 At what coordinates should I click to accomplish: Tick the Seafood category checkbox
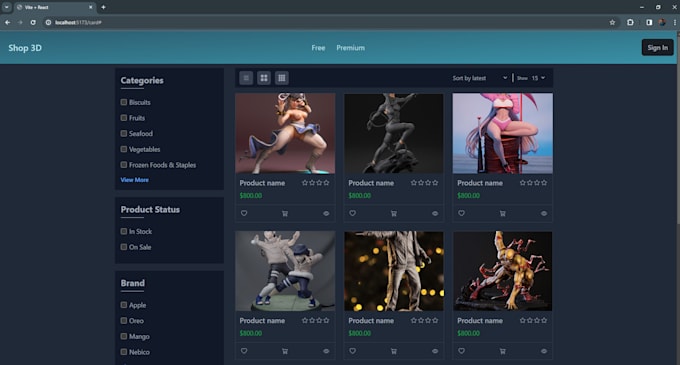click(x=124, y=134)
